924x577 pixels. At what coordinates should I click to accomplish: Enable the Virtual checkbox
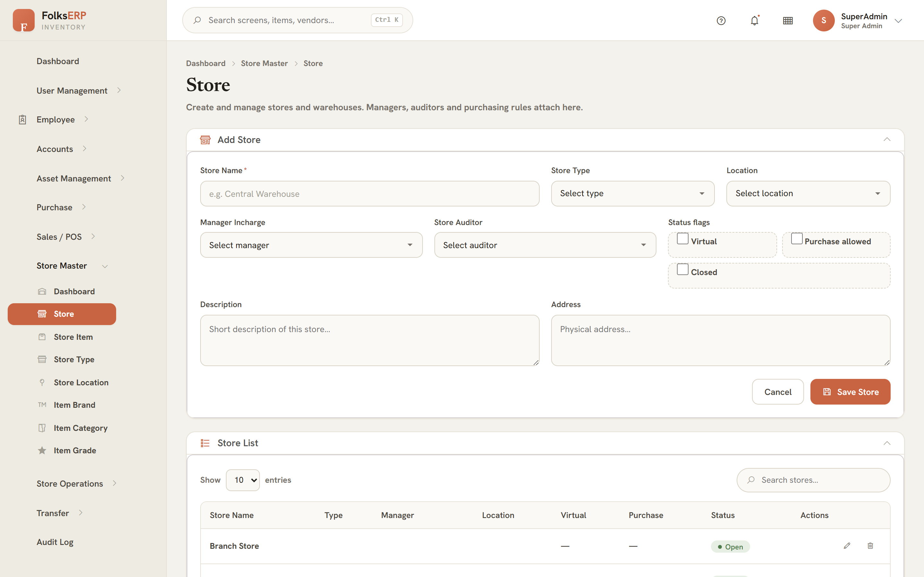pos(682,238)
